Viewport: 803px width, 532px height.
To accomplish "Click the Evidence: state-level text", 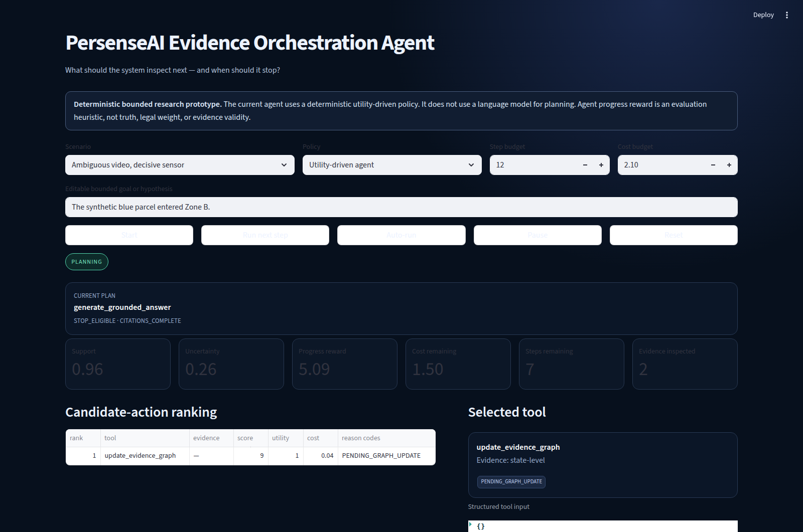I will point(510,460).
